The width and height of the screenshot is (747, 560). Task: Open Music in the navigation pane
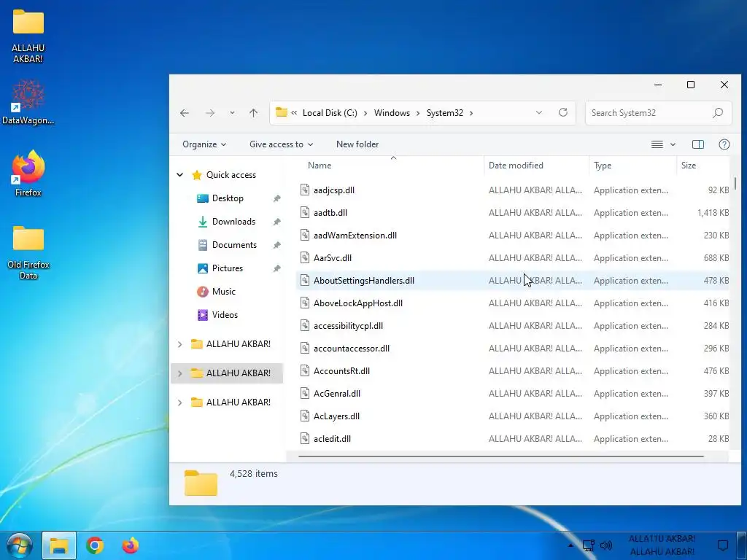(x=223, y=292)
